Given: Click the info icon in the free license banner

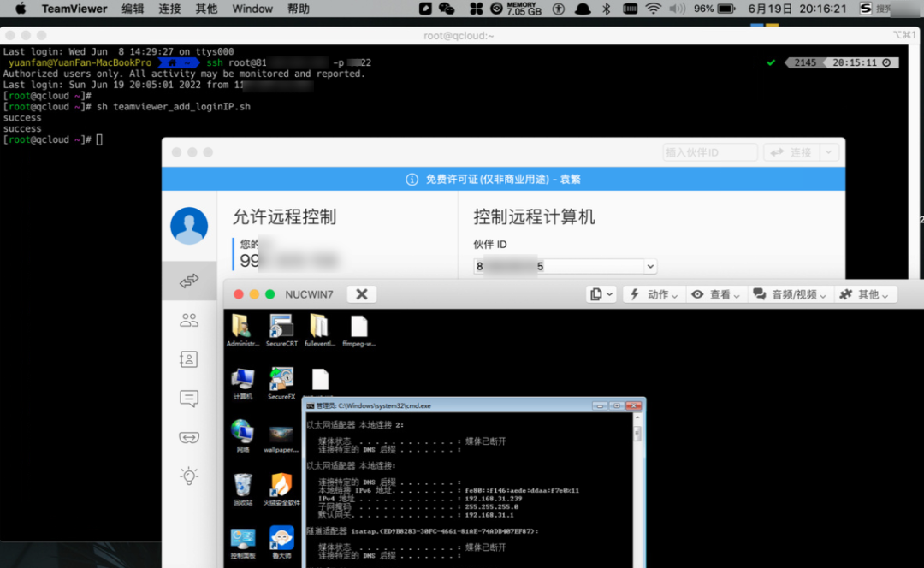Looking at the screenshot, I should [x=412, y=179].
